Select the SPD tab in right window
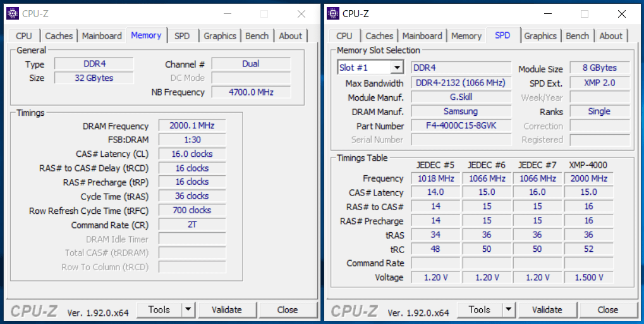Screen dimensions: 644x324 coord(502,35)
